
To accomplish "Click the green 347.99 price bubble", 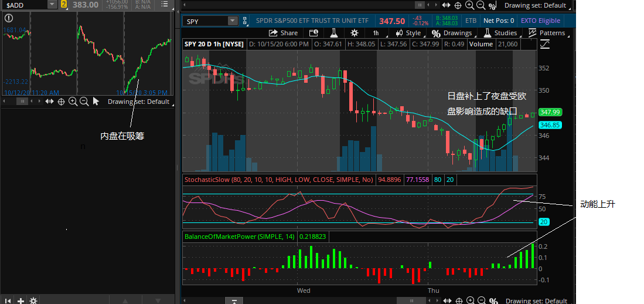I will [550, 112].
